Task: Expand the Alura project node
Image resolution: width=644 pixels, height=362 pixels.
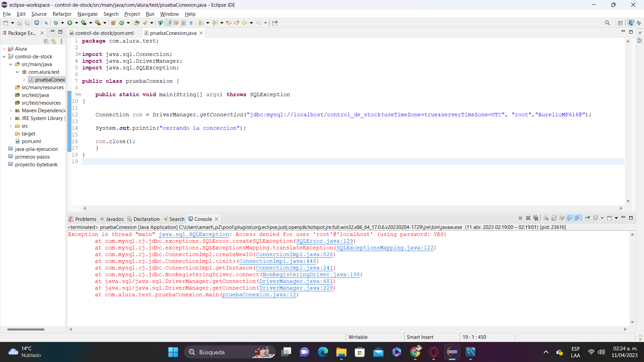Action: [4, 49]
